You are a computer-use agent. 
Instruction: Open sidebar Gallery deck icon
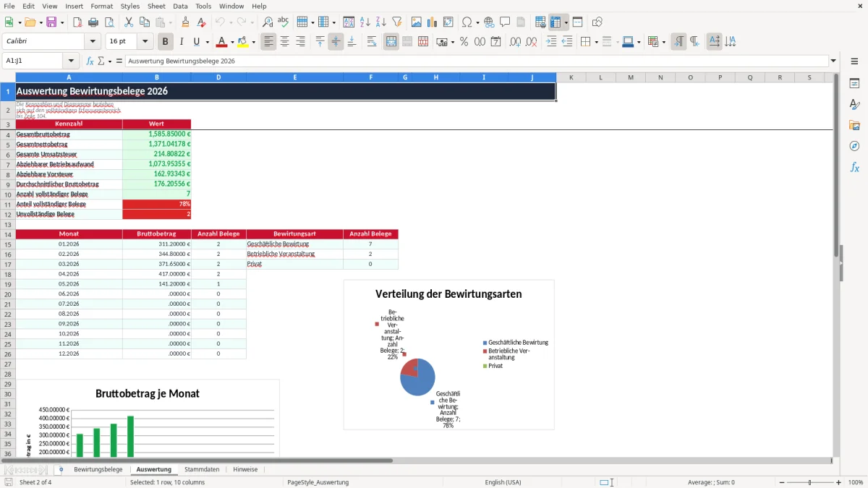854,126
